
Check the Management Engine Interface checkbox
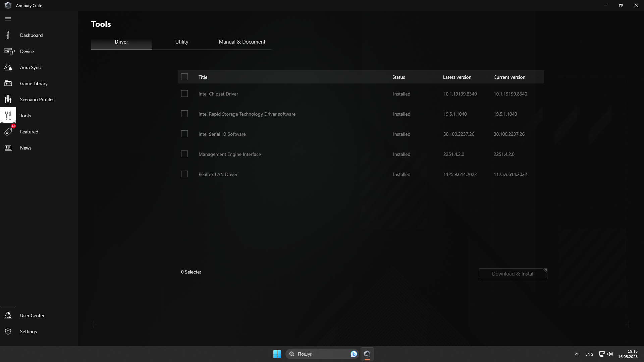[184, 154]
